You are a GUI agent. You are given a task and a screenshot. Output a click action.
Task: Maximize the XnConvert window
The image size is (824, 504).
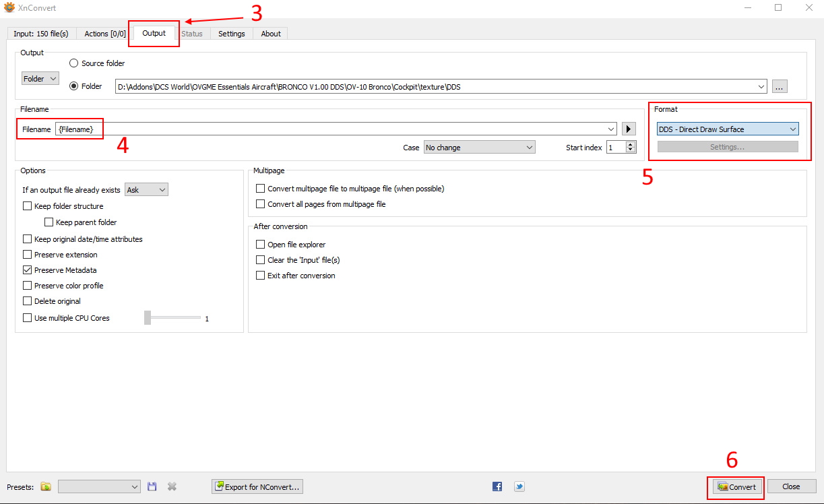(x=778, y=7)
